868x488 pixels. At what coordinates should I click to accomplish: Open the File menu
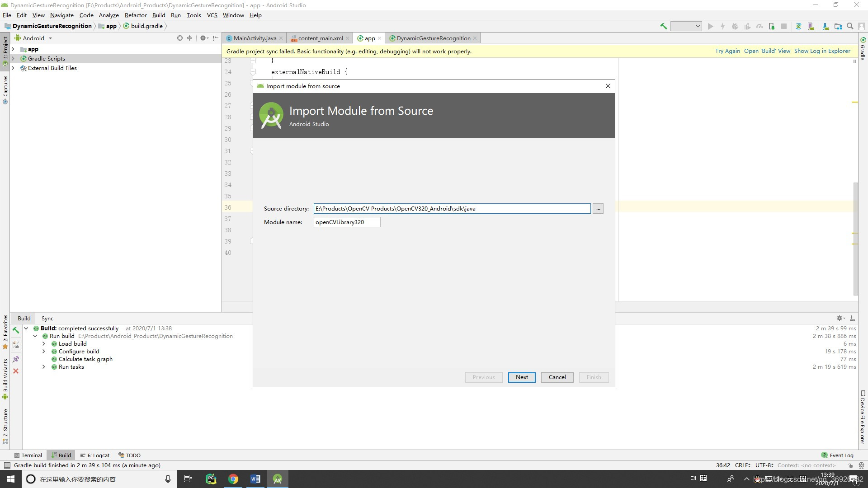tap(7, 15)
